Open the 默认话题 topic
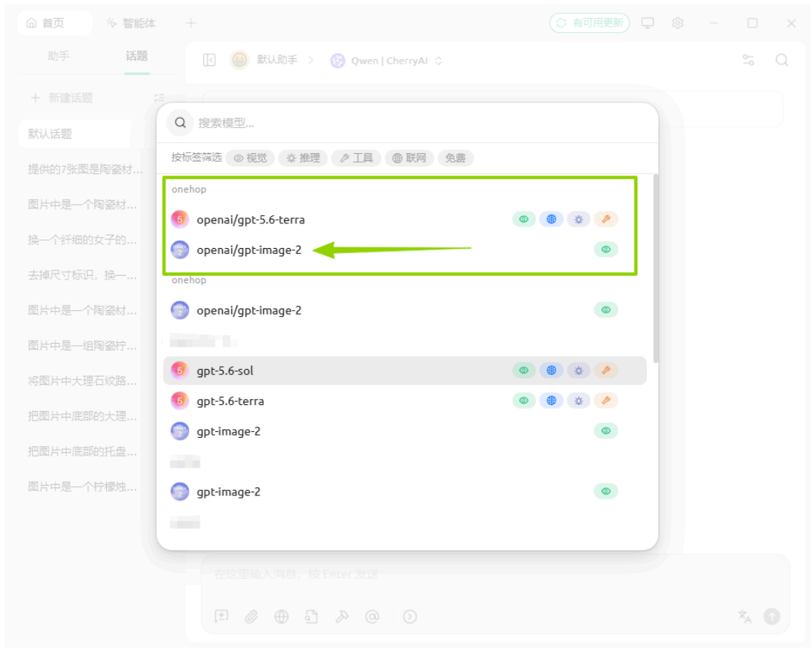 pos(75,134)
